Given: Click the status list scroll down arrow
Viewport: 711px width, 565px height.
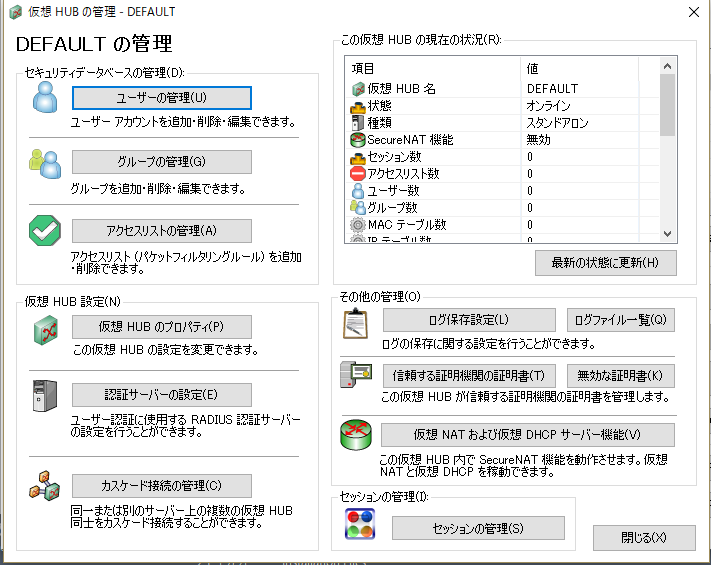Looking at the screenshot, I should [668, 233].
